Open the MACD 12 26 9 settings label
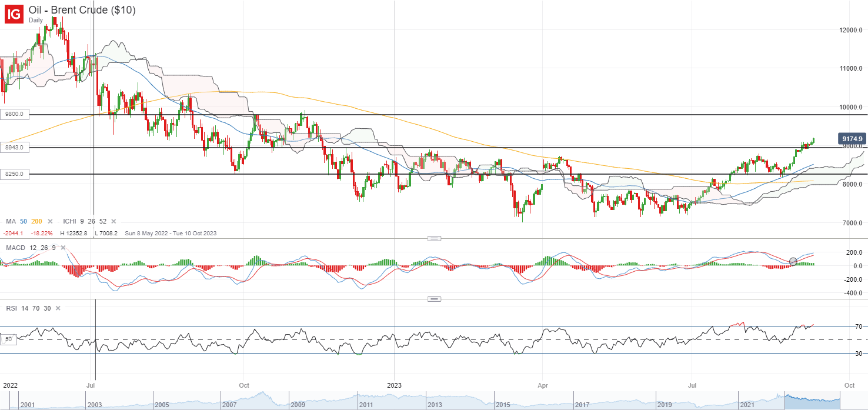 coord(31,248)
